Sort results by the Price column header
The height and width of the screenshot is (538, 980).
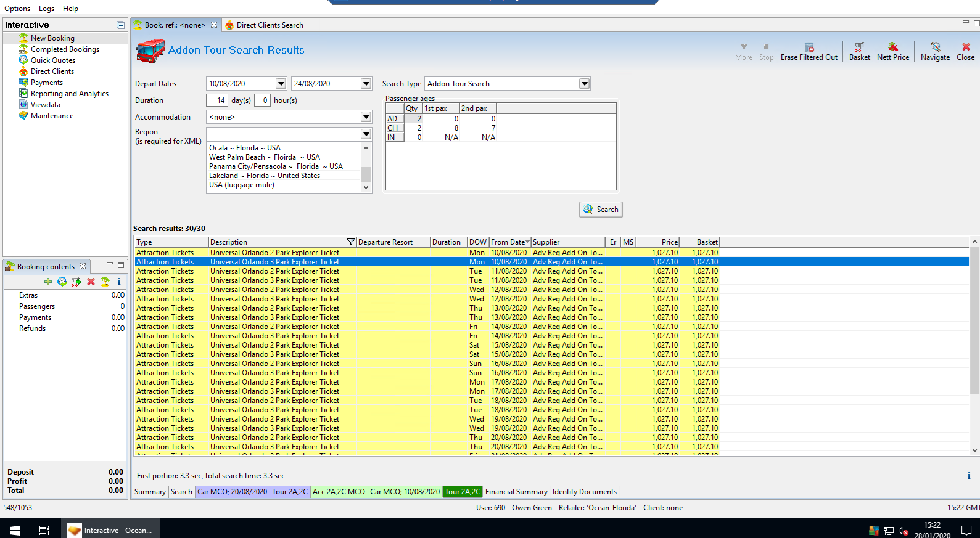(x=658, y=242)
